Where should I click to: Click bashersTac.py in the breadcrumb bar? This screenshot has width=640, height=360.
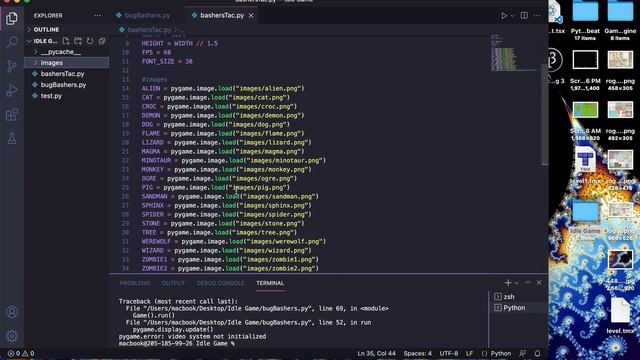point(149,30)
